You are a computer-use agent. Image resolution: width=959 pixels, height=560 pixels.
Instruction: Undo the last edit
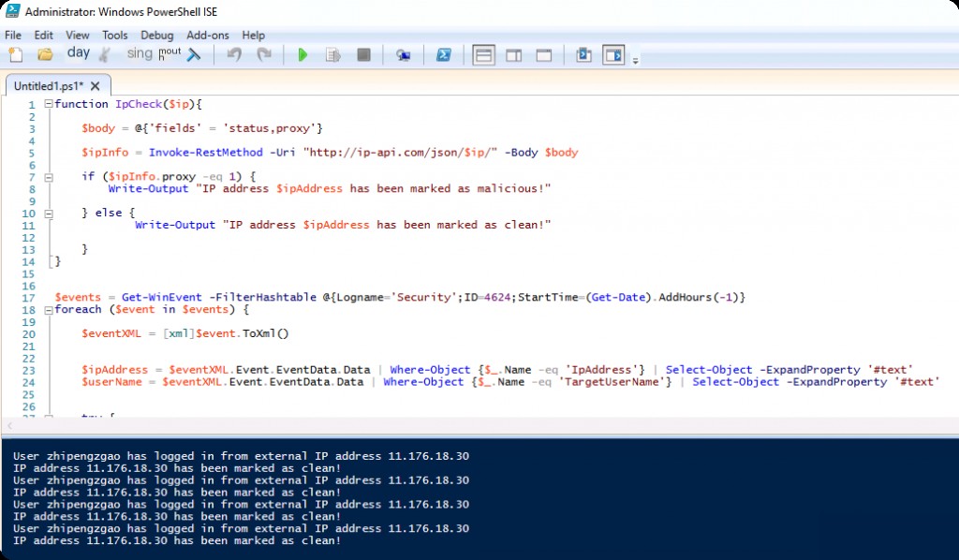233,55
